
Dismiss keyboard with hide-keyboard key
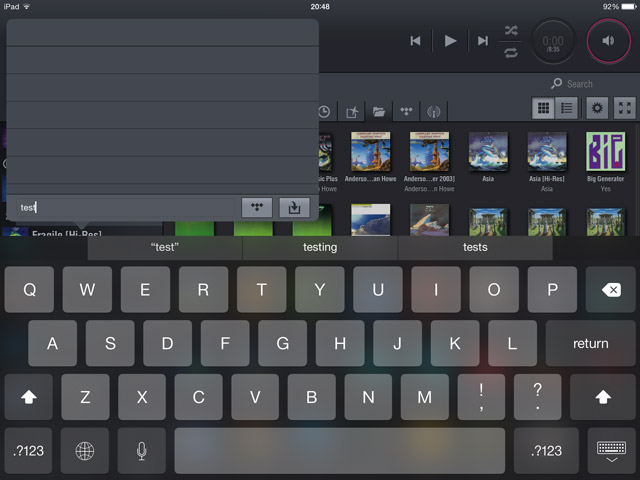[x=611, y=451]
